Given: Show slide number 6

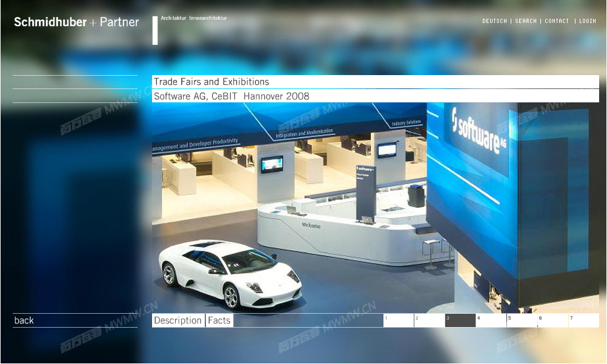Looking at the screenshot, I should pyautogui.click(x=553, y=320).
